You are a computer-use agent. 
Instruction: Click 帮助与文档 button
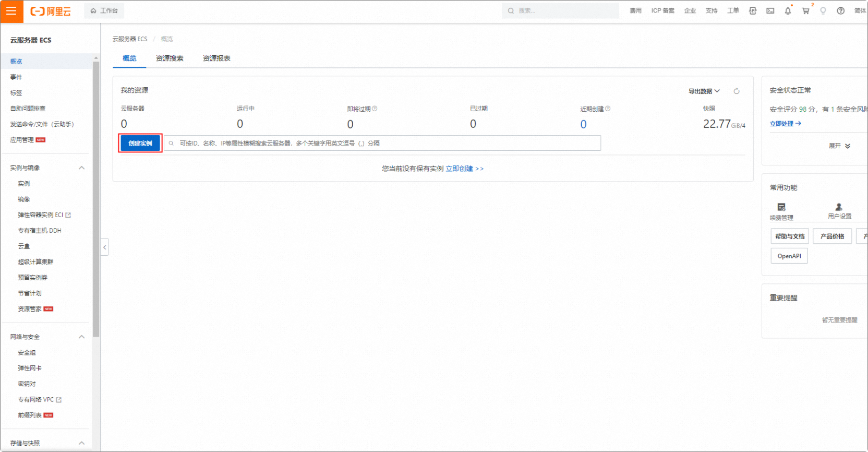coord(790,236)
